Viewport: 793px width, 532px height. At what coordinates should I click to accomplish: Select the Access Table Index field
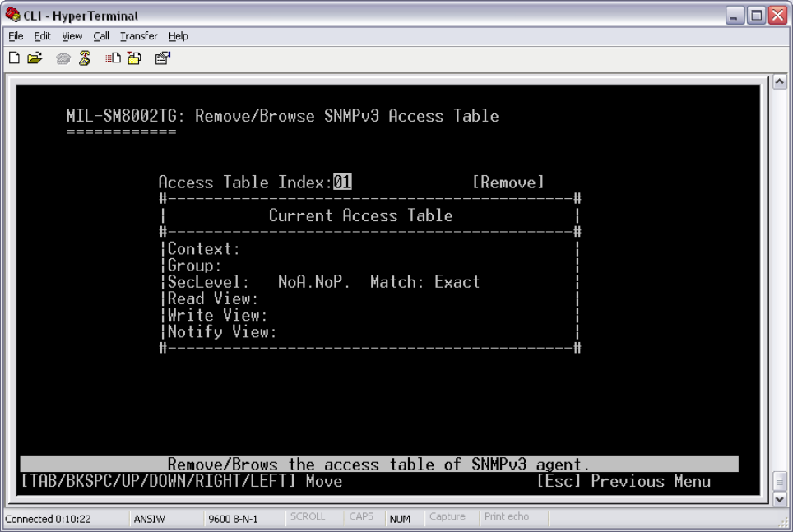pyautogui.click(x=342, y=182)
